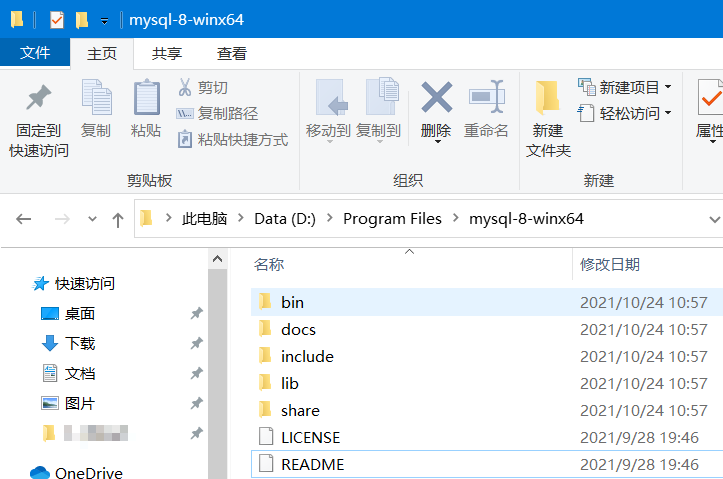723x479 pixels.
Task: Sort by Name (名称) column header
Action: coord(269,265)
